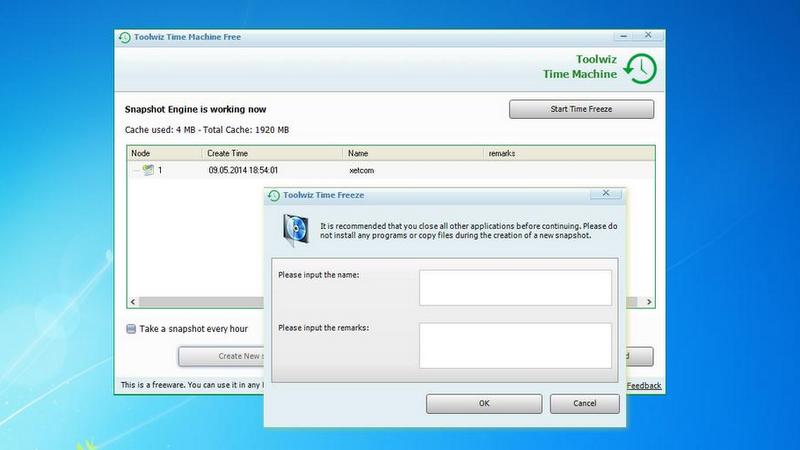Sort by the Name column header
800x450 pixels.
click(413, 153)
